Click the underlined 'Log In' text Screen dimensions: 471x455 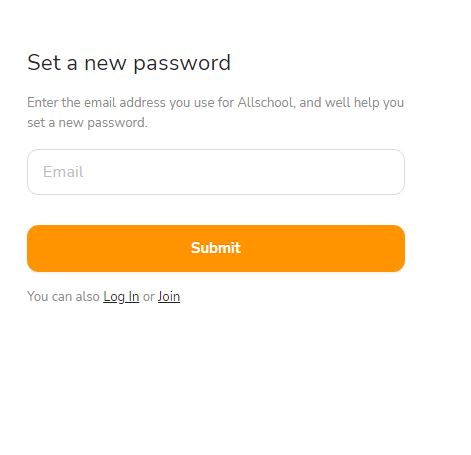pos(121,296)
